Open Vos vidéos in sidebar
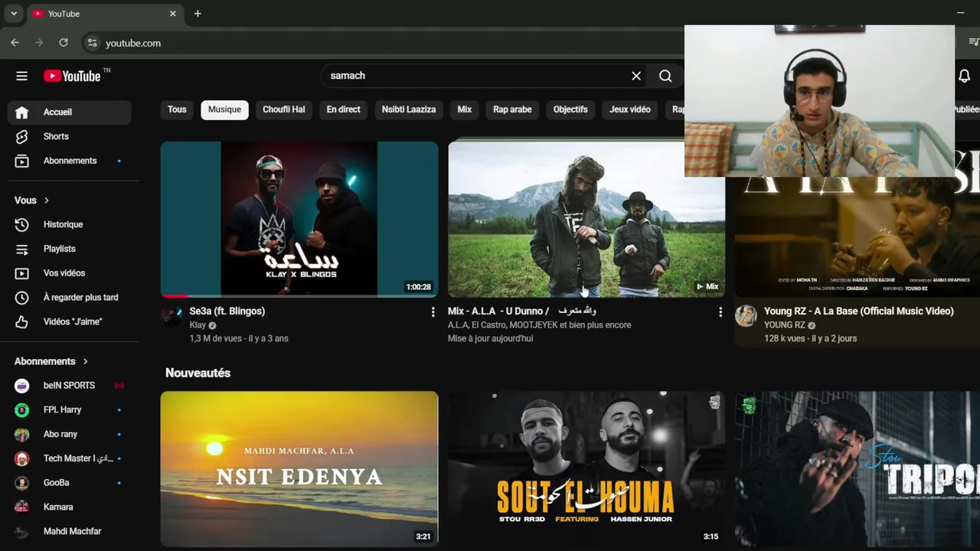 coord(70,273)
